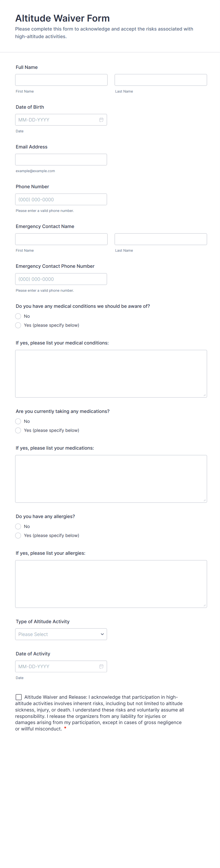This screenshot has height=868, width=220.
Task: Open the Type of Altitude Activity dropdown
Action: pos(61,634)
